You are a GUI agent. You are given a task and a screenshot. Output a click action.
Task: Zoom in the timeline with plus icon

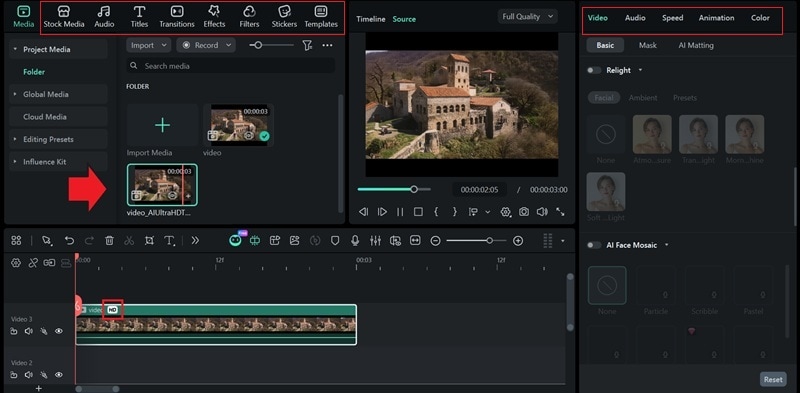pyautogui.click(x=518, y=240)
